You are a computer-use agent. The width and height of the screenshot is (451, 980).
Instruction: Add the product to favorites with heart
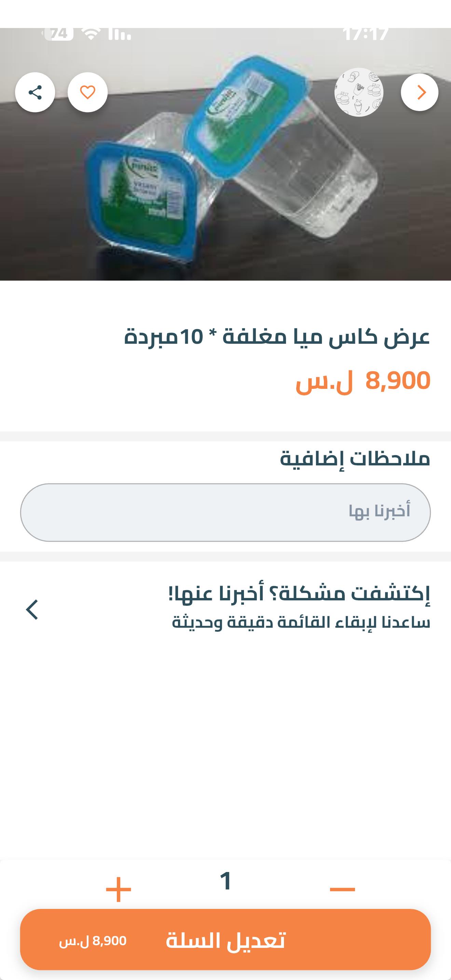coord(87,93)
